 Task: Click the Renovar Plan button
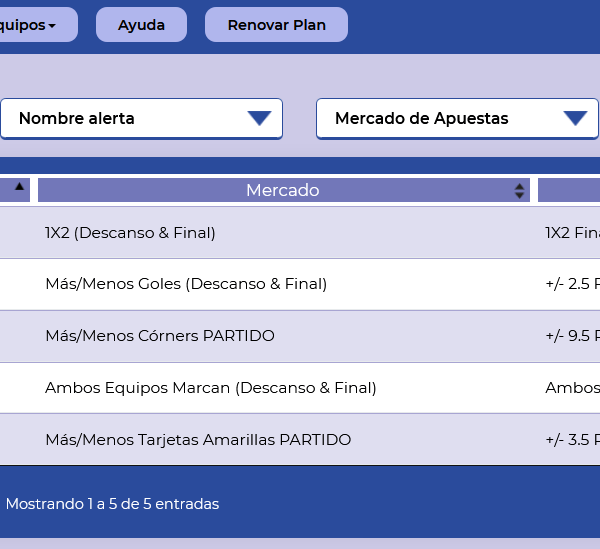click(276, 25)
